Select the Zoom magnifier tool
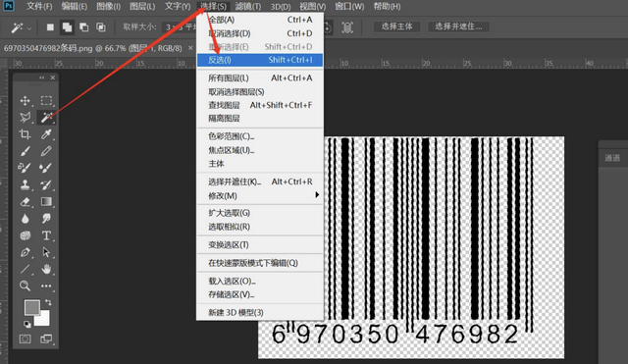 tap(25, 286)
